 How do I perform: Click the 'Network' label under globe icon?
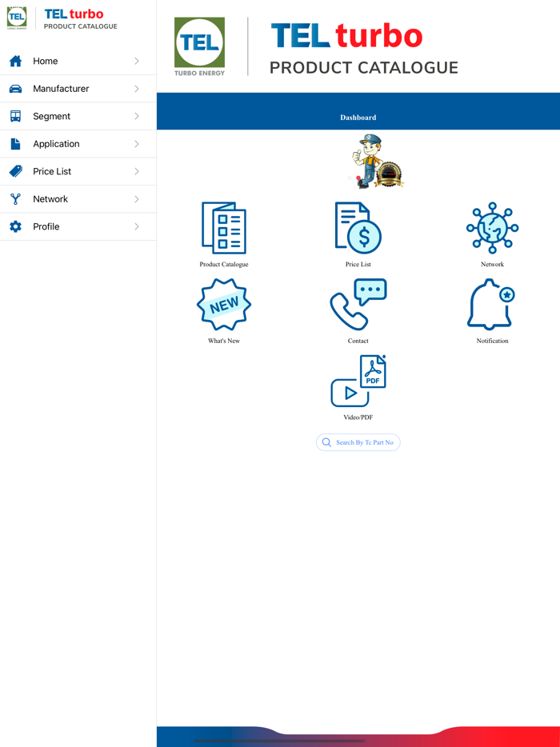pos(492,265)
